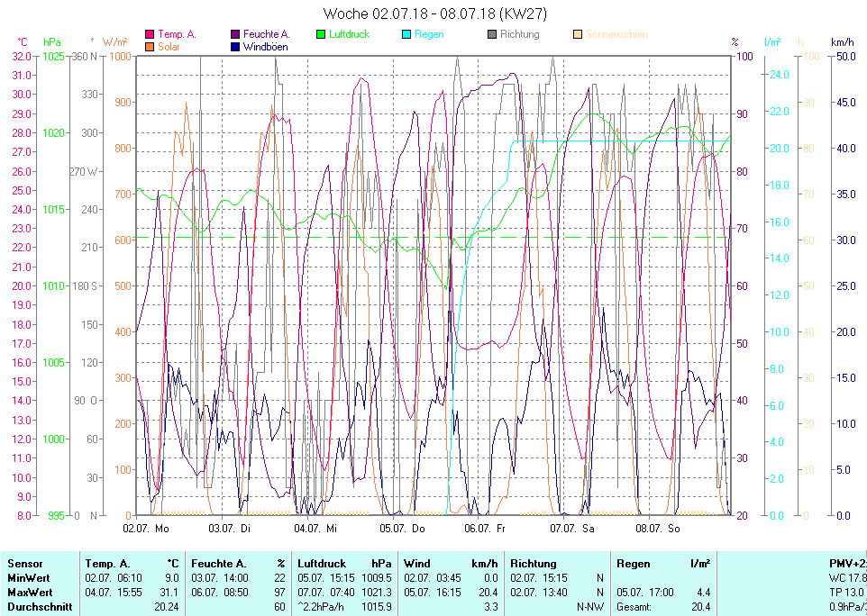Click the 'W/m²' axis unit label
The image size is (867, 616).
(115, 42)
